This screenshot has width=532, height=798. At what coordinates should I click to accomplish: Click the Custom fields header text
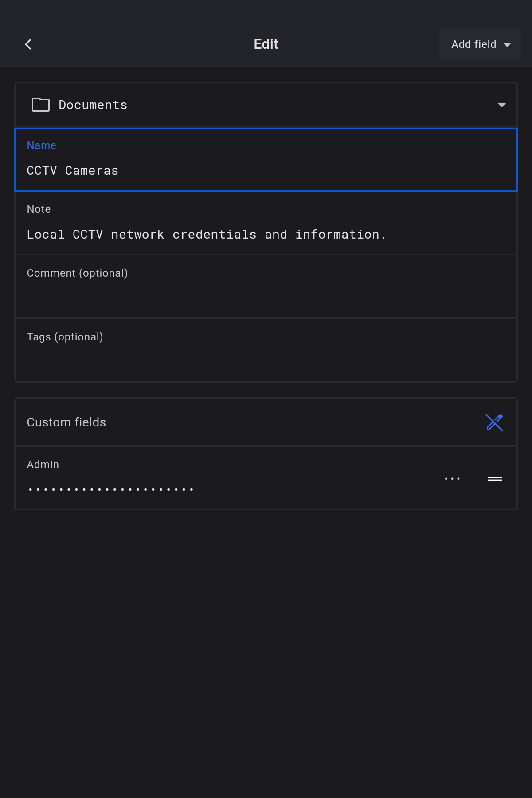[66, 422]
